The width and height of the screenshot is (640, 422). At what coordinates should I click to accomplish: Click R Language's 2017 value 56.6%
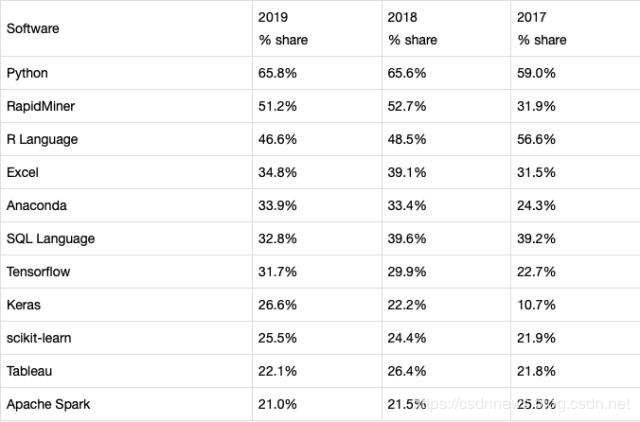[537, 139]
